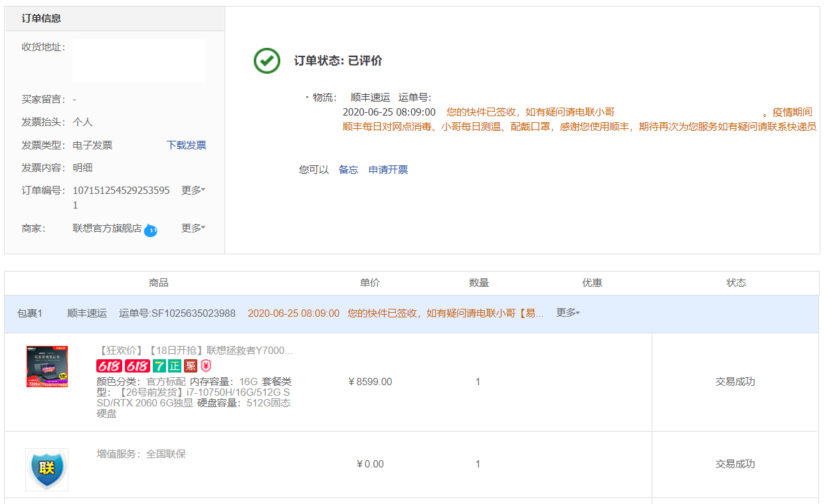This screenshot has height=504, width=825.
Task: Expand 更多 next to the order number
Action: pyautogui.click(x=193, y=190)
